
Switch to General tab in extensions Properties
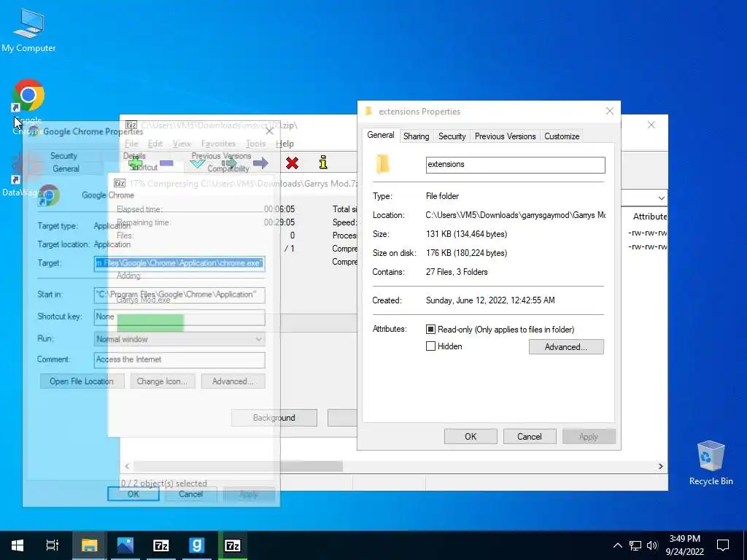click(381, 135)
